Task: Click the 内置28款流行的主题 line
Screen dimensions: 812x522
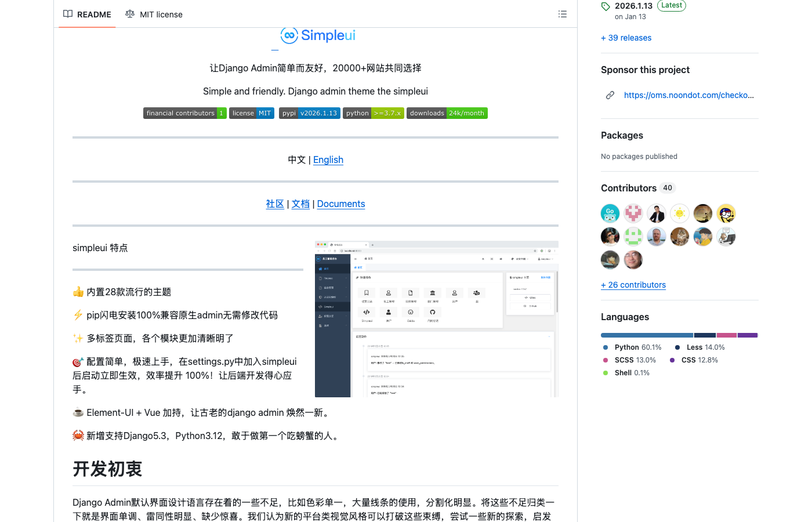Action: 122,292
